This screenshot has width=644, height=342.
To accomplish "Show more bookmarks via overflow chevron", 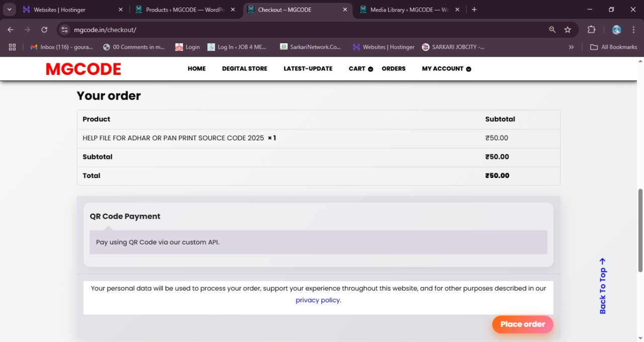I will pyautogui.click(x=571, y=47).
